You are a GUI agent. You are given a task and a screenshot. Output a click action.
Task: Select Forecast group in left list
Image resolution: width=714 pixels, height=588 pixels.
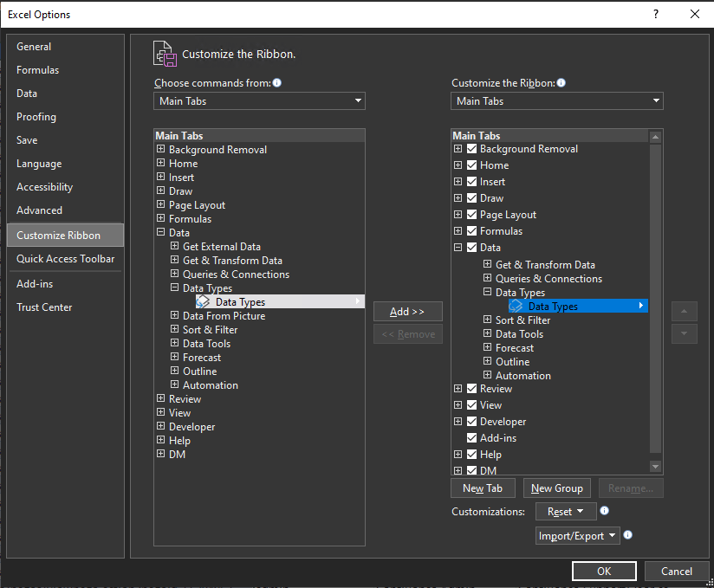[202, 358]
